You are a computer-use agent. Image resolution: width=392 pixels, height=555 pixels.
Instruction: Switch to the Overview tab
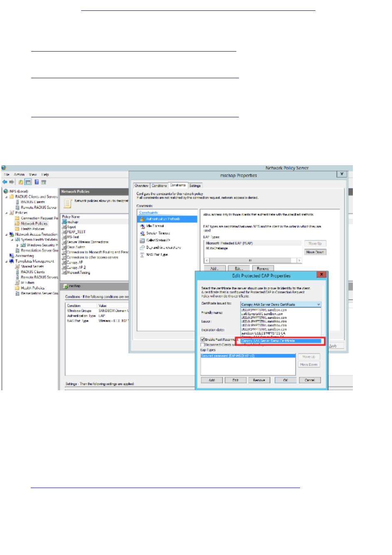141,186
